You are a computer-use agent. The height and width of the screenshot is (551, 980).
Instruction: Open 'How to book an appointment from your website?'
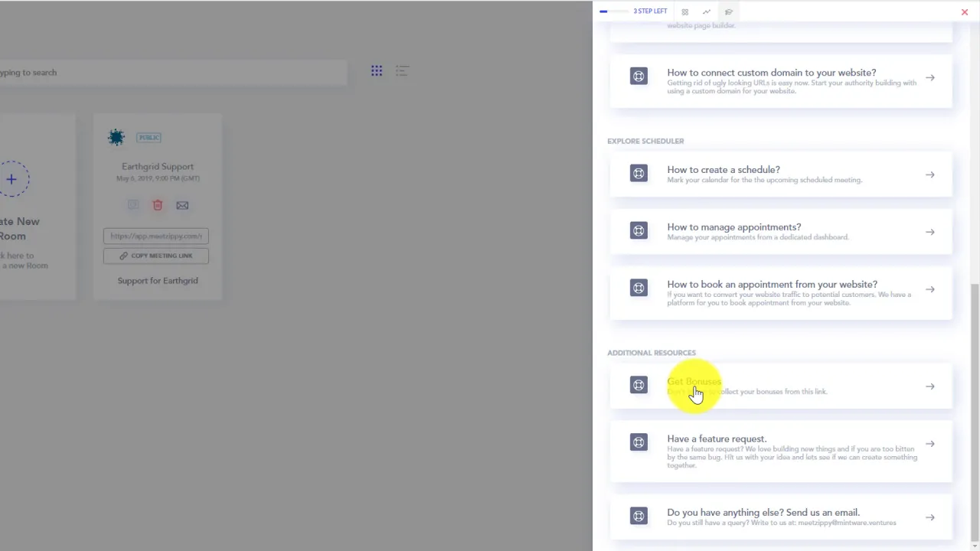(x=773, y=285)
